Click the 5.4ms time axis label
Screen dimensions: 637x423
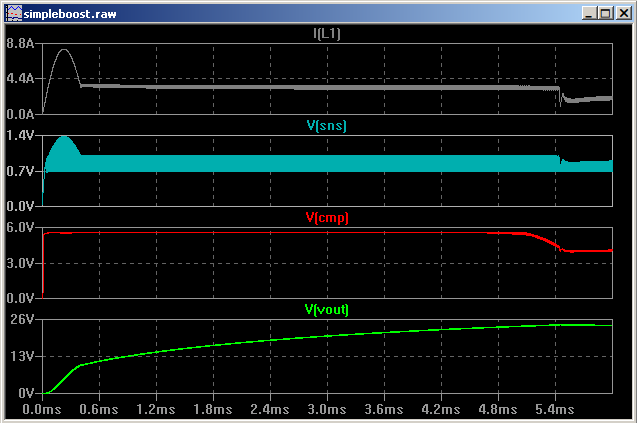coord(555,409)
